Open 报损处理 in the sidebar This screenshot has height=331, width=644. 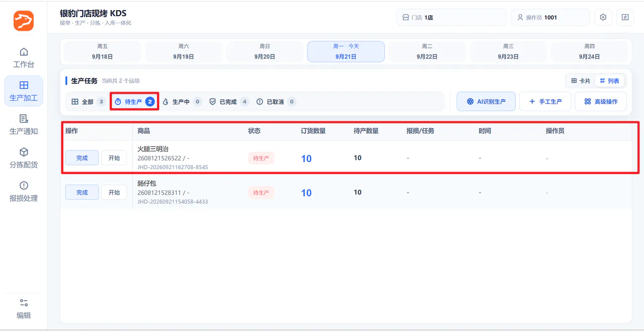tap(24, 192)
